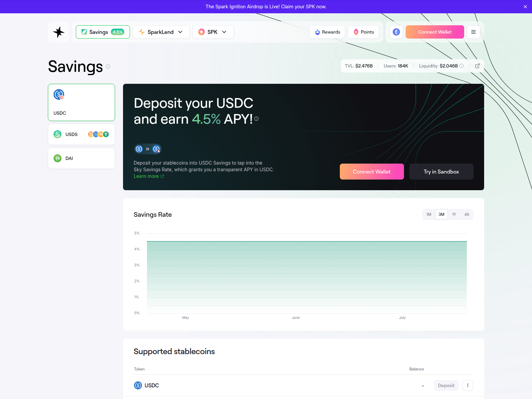This screenshot has height=399, width=532.
Task: Click the Balance column header
Action: pyautogui.click(x=417, y=369)
